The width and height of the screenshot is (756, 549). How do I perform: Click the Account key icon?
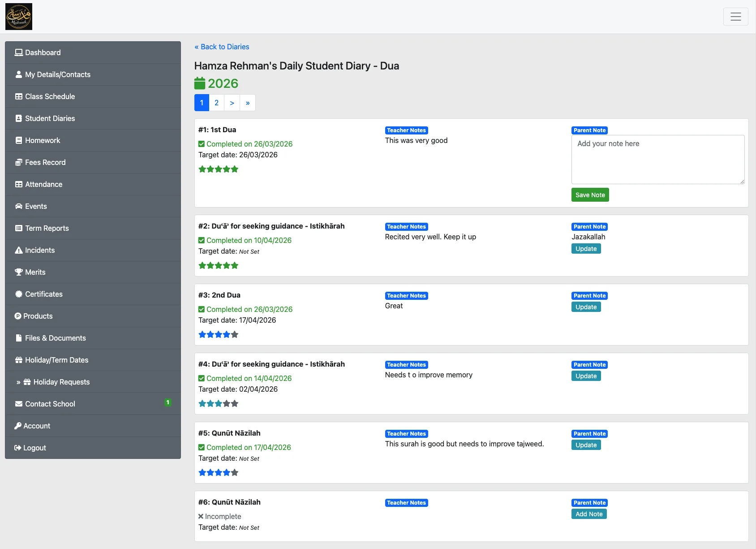pos(18,426)
